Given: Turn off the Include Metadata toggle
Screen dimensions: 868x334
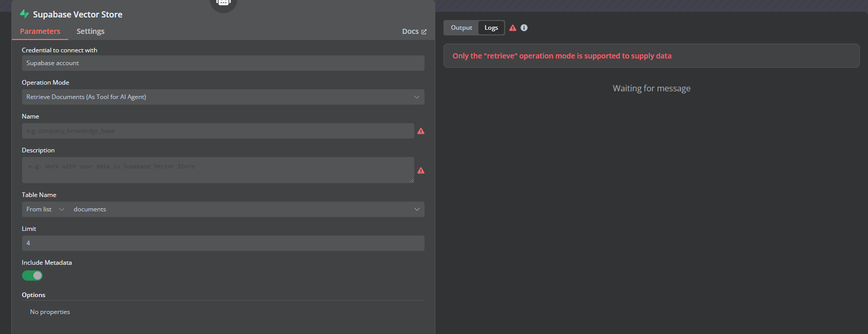Looking at the screenshot, I should click(x=32, y=276).
